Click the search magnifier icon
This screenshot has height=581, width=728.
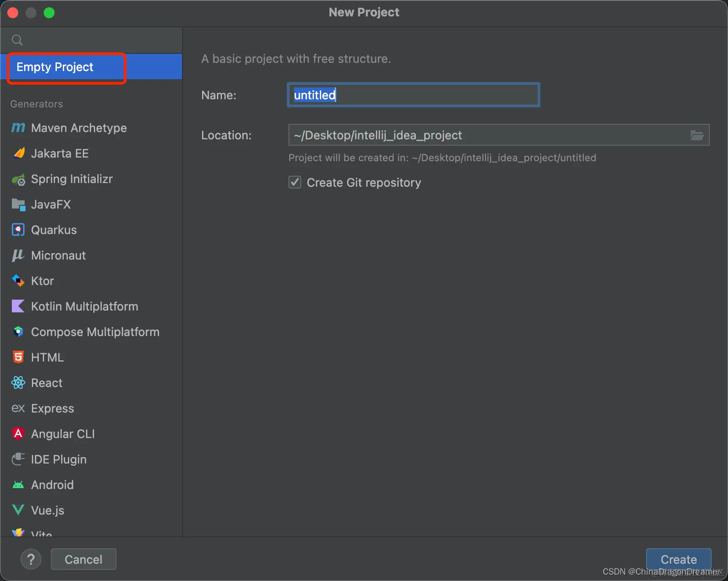point(17,40)
